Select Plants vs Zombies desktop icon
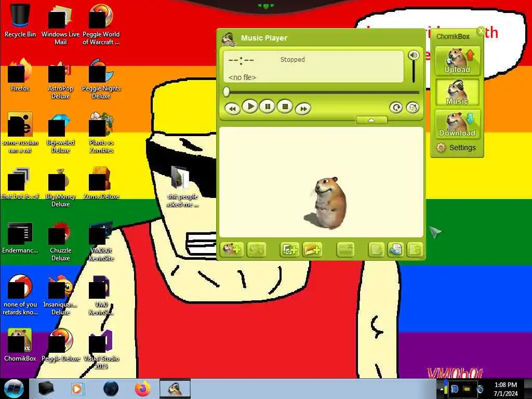The height and width of the screenshot is (399, 532). tap(101, 133)
